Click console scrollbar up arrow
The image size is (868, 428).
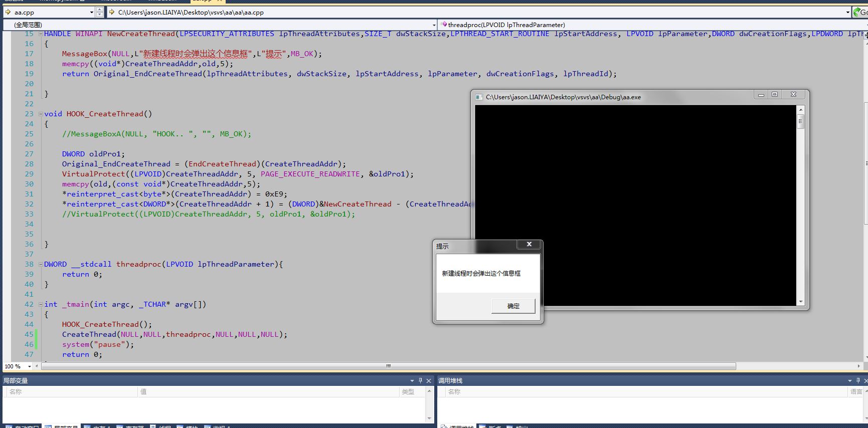[801, 110]
